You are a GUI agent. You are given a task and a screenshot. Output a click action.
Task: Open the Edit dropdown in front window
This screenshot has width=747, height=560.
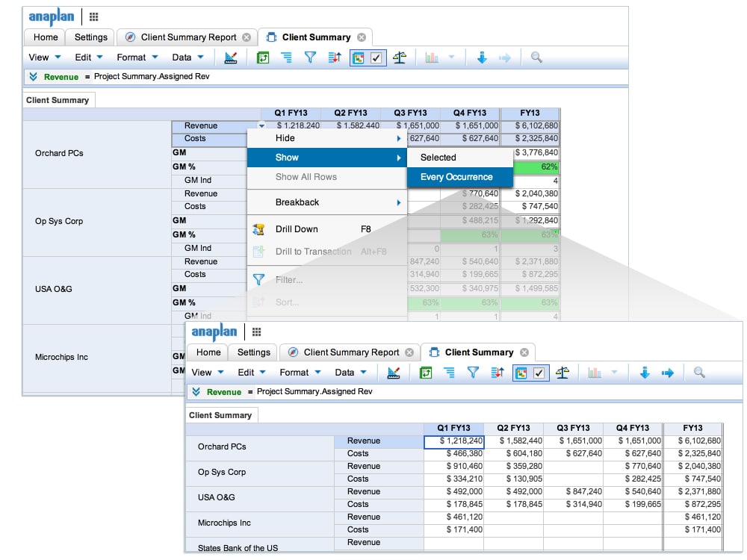[252, 373]
